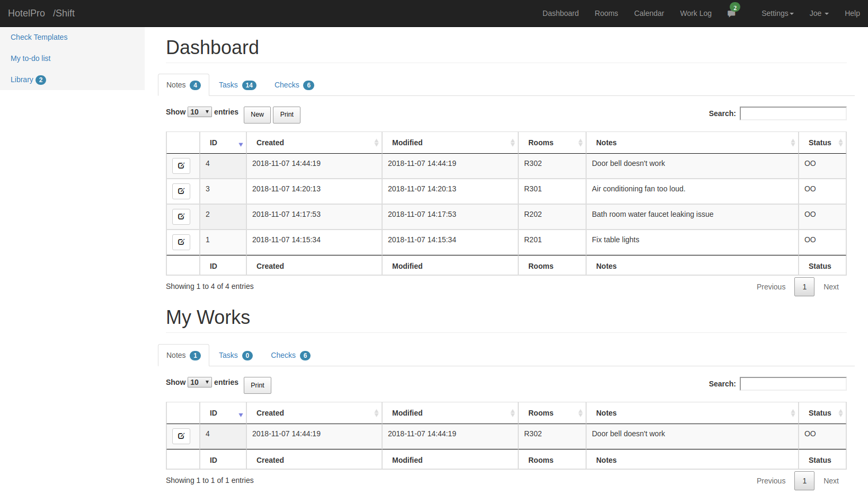Edit the note in My Works table
This screenshot has width=868, height=502.
pyautogui.click(x=181, y=436)
